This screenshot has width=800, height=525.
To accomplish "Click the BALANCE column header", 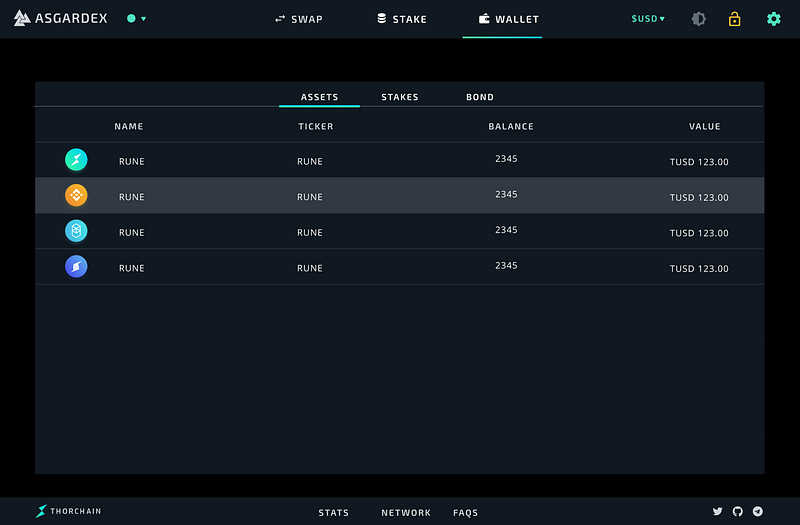I will 511,127.
